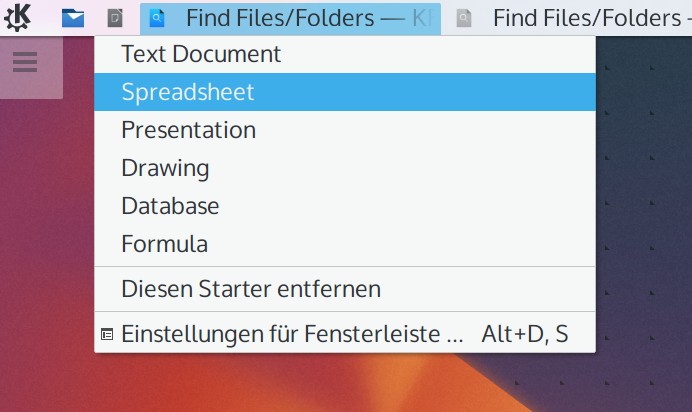Image resolution: width=692 pixels, height=412 pixels.
Task: Click the Alt+D, S shortcut label
Action: pyautogui.click(x=525, y=334)
